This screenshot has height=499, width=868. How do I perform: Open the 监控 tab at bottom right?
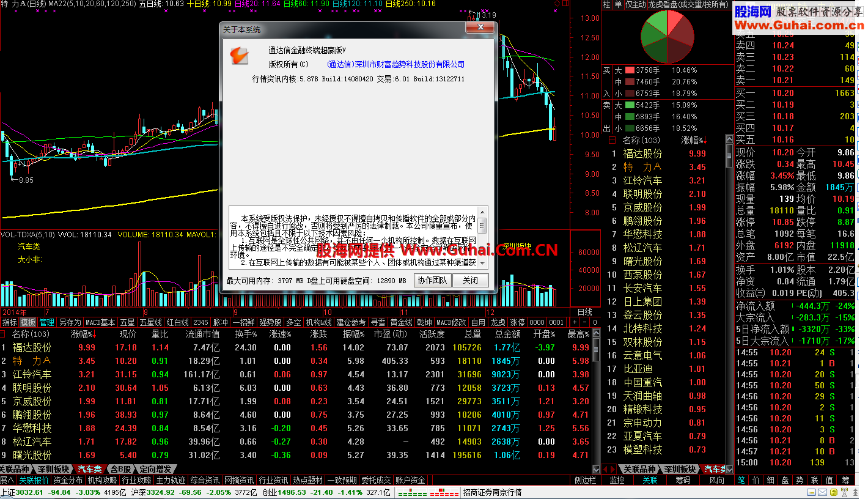pyautogui.click(x=617, y=480)
